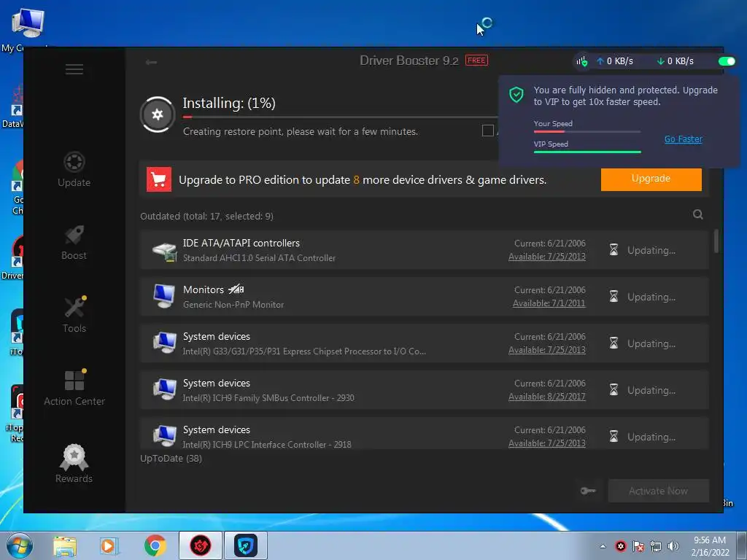Click hourglass icon on Monitors row
The width and height of the screenshot is (747, 560).
614,296
